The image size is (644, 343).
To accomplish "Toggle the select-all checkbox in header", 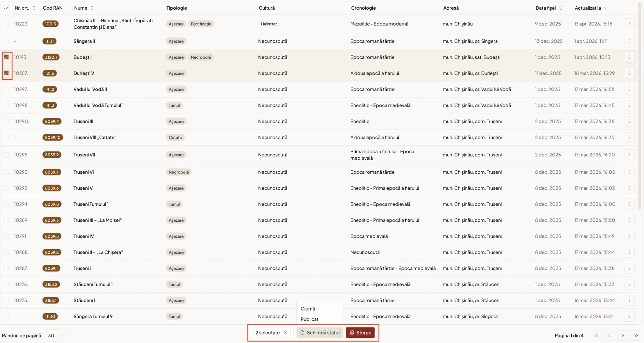I will (6, 8).
